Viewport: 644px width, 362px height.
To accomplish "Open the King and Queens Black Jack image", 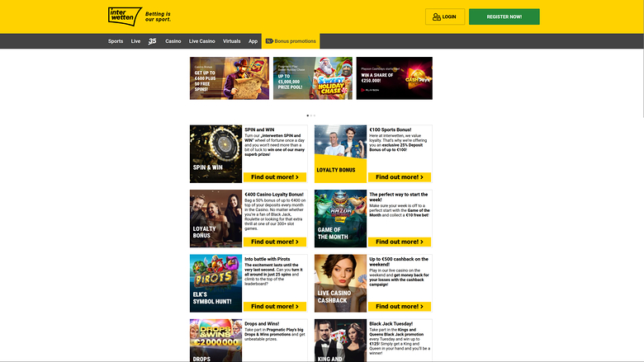I will pos(340,341).
